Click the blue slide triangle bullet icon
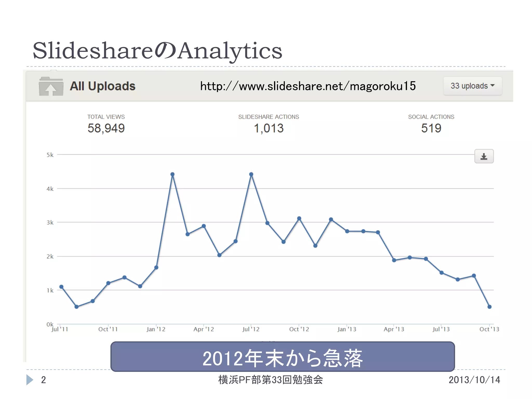This screenshot has width=532, height=399. [x=30, y=380]
